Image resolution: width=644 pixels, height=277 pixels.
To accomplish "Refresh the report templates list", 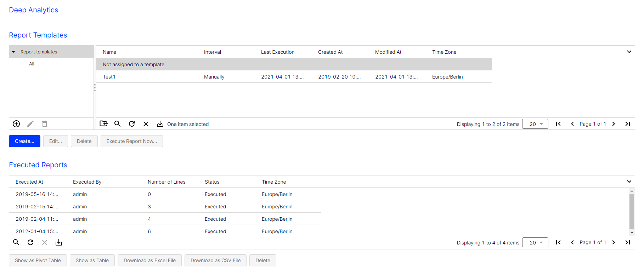I will point(132,124).
